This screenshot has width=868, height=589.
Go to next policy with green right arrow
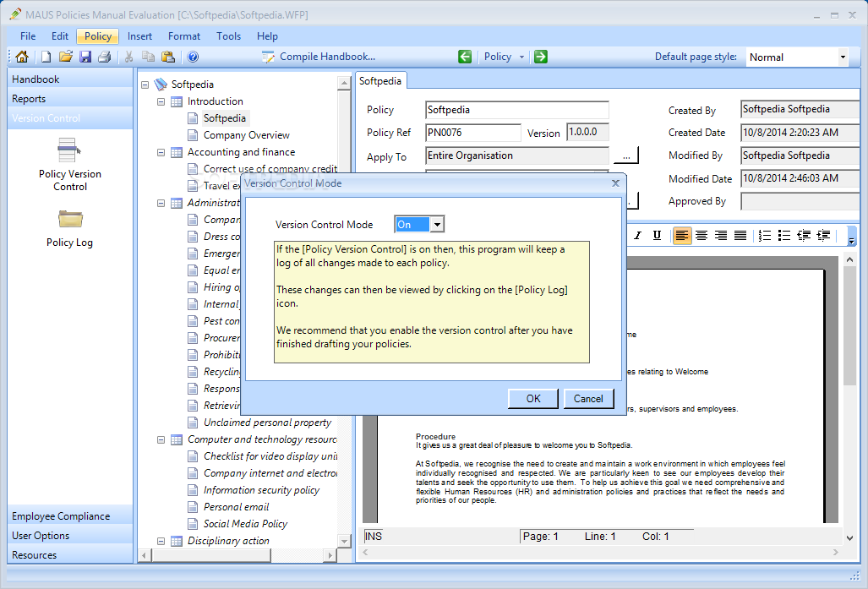541,57
